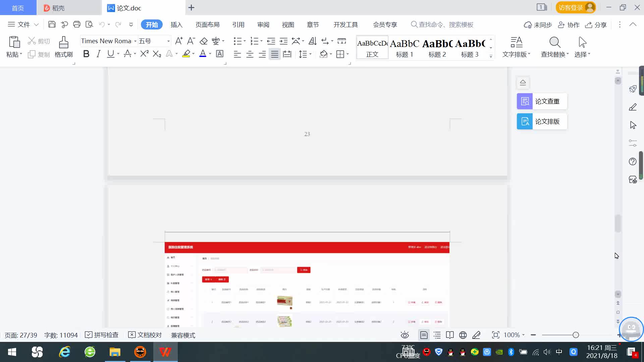Click the zoom slider handle
Screen dimensions: 644x362
(x=576, y=335)
